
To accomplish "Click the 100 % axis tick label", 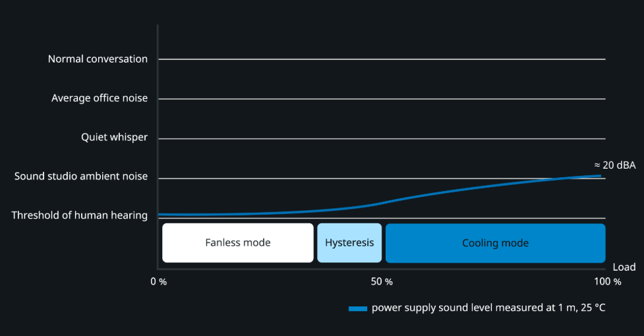I will coord(607,282).
